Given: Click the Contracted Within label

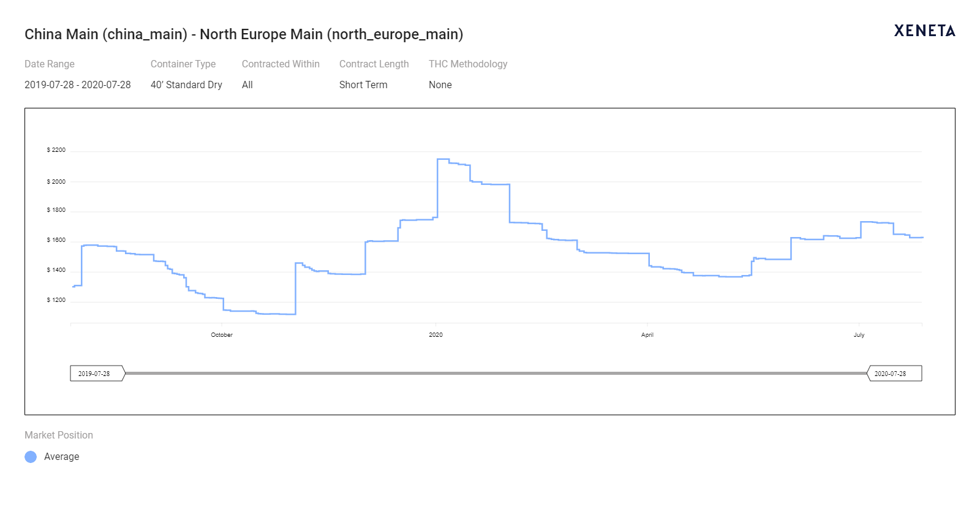Looking at the screenshot, I should coord(281,64).
